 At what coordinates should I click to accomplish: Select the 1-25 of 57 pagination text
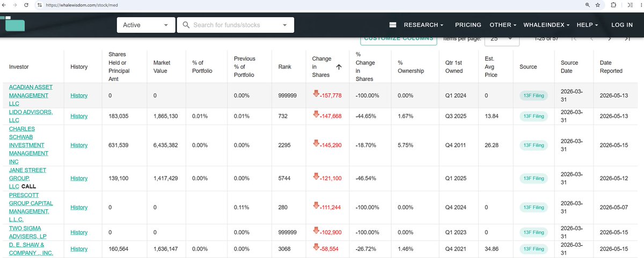547,39
